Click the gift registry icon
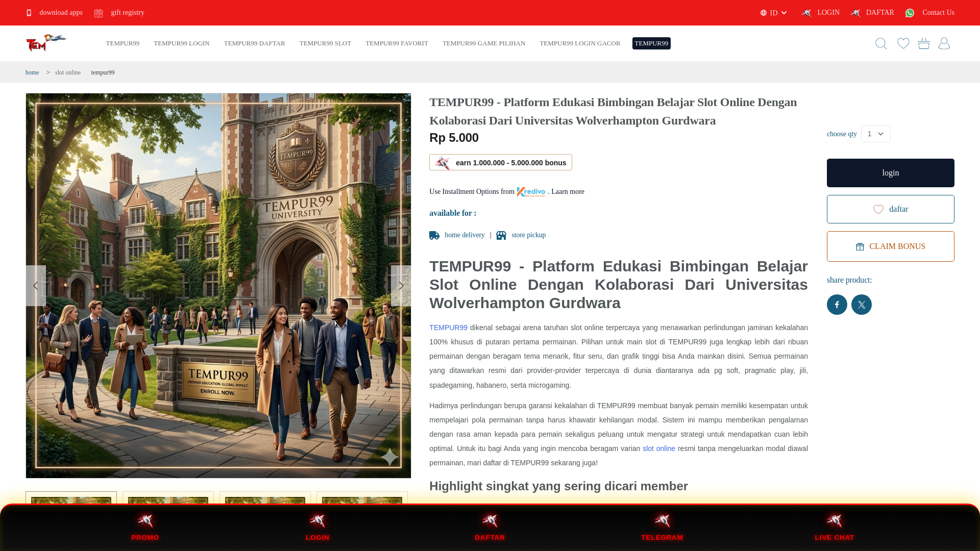 coord(99,13)
